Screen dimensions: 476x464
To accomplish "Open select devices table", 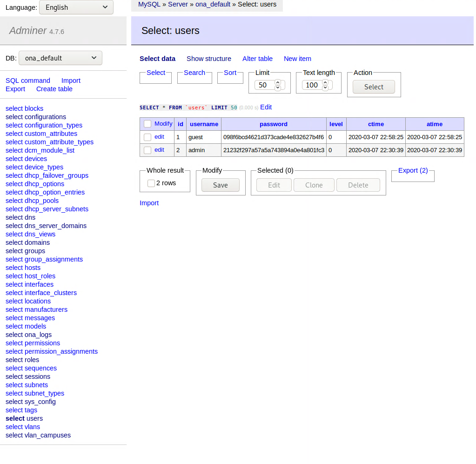I will pos(26,159).
